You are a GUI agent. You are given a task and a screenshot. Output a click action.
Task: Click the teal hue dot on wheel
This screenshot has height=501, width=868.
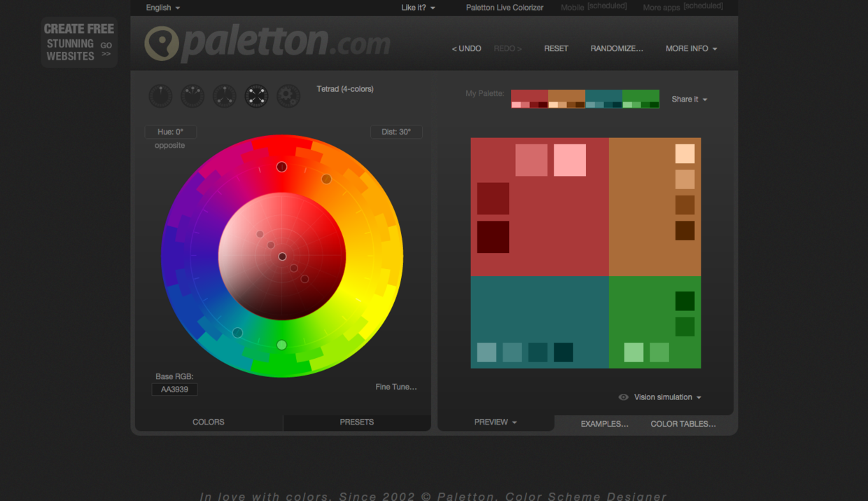(238, 333)
